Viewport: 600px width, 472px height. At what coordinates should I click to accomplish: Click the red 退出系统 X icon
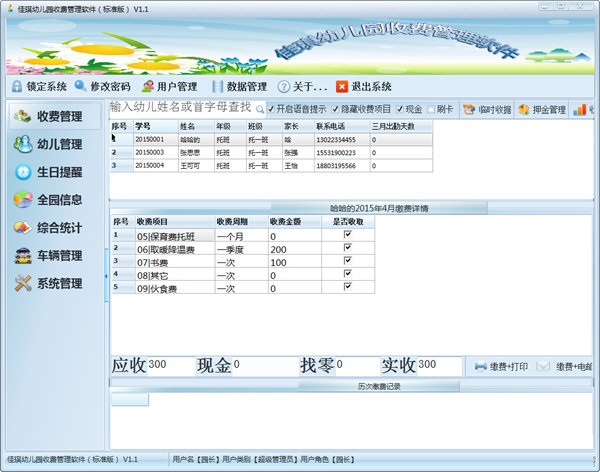342,87
